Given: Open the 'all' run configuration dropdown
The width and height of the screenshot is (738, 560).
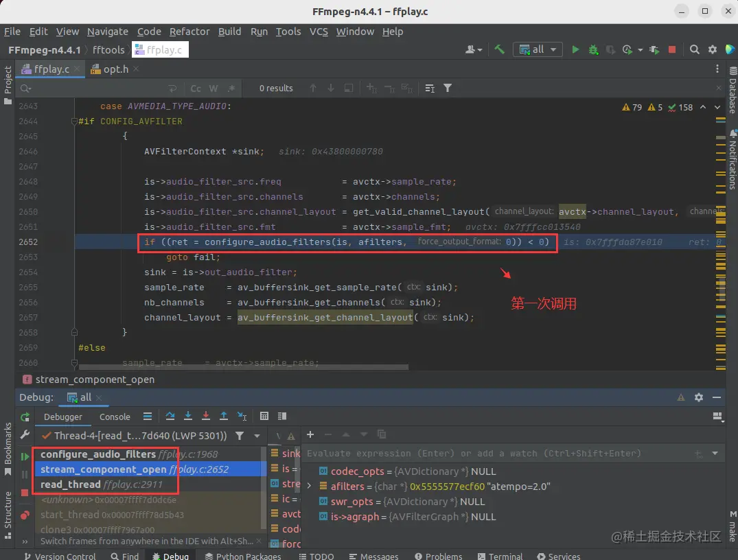Looking at the screenshot, I should [538, 49].
